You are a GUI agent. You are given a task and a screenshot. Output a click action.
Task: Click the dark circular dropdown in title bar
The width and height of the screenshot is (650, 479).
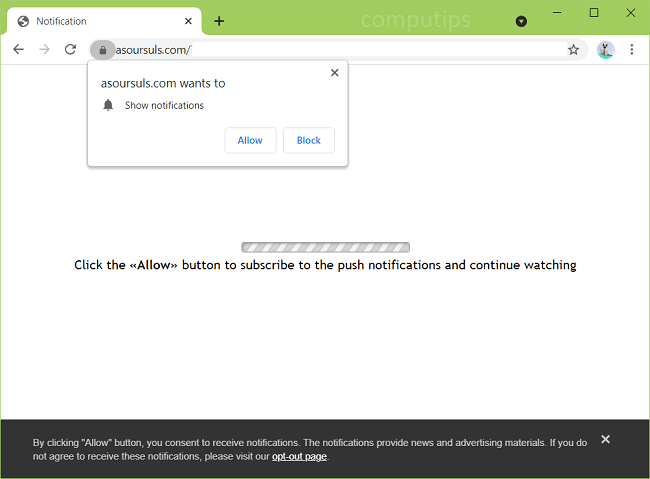[521, 21]
